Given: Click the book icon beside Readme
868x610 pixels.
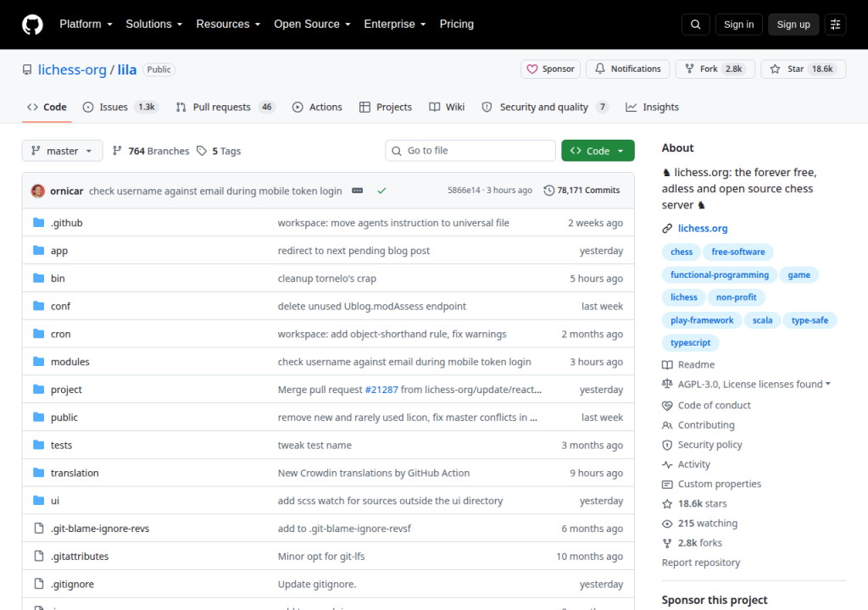Looking at the screenshot, I should pos(667,365).
